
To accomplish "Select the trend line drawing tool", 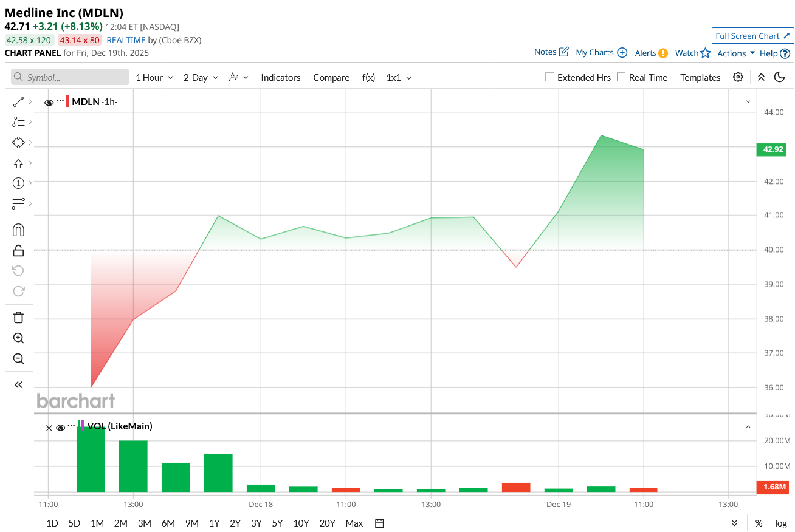I will coord(18,102).
